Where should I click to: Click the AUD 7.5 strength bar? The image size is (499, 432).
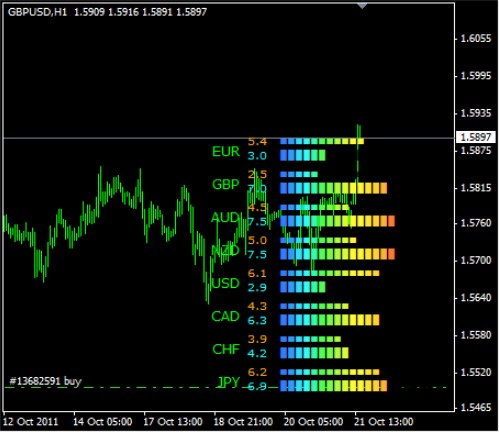337,221
